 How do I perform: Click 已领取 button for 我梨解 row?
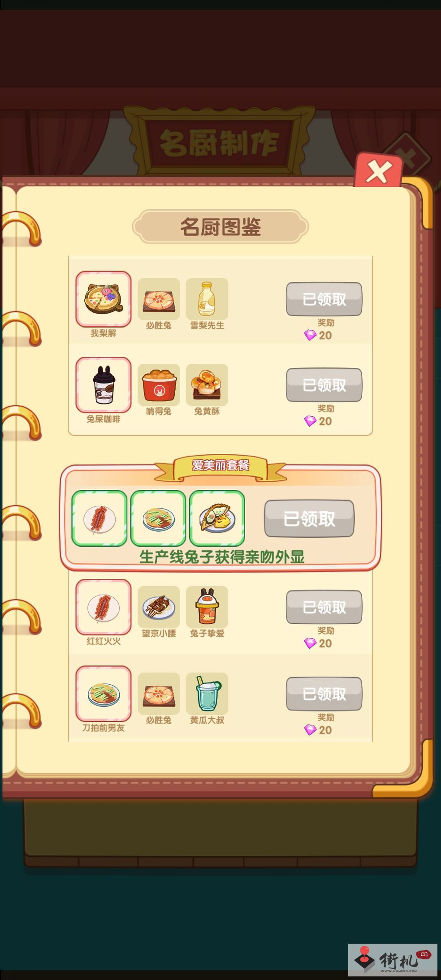(x=324, y=299)
